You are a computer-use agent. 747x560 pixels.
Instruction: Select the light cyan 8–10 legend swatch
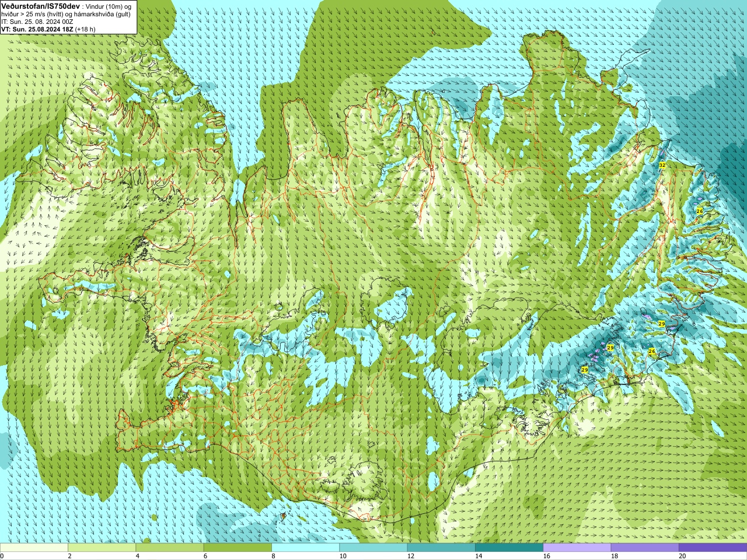click(x=305, y=548)
